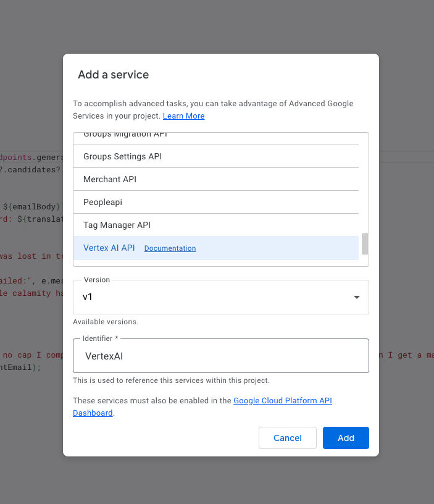Open the Vertex AI API Documentation link
The image size is (434, 504).
coord(170,248)
